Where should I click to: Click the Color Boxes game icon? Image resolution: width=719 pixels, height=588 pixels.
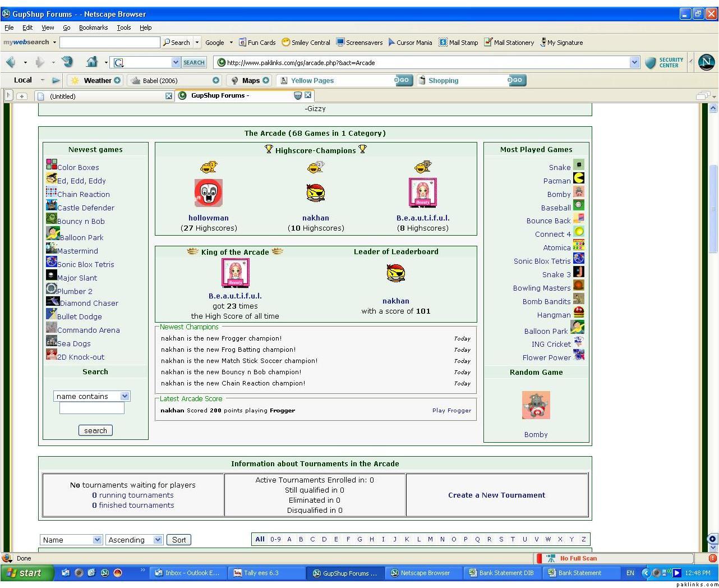pyautogui.click(x=52, y=164)
